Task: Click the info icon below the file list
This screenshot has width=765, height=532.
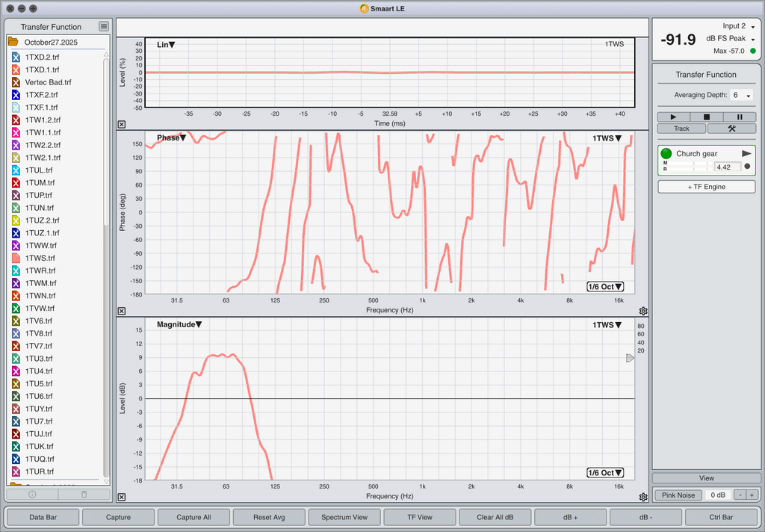Action: (32, 494)
